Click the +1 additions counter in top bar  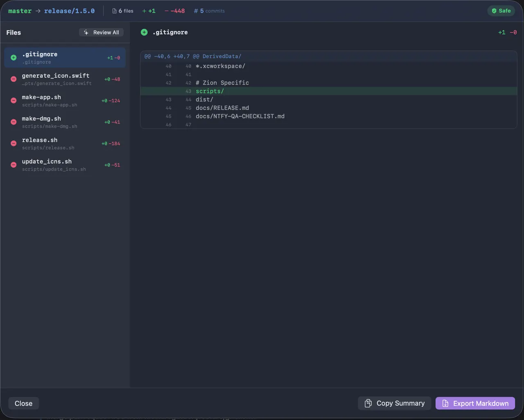(x=149, y=11)
